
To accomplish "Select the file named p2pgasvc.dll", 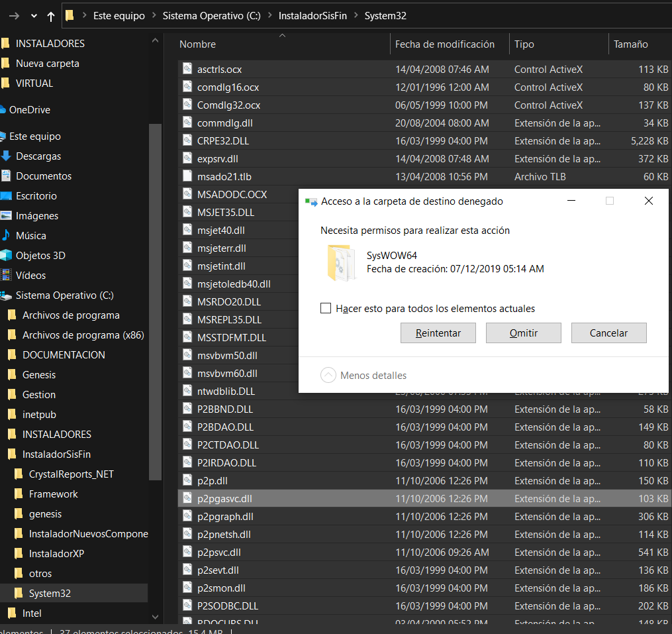I will click(224, 498).
